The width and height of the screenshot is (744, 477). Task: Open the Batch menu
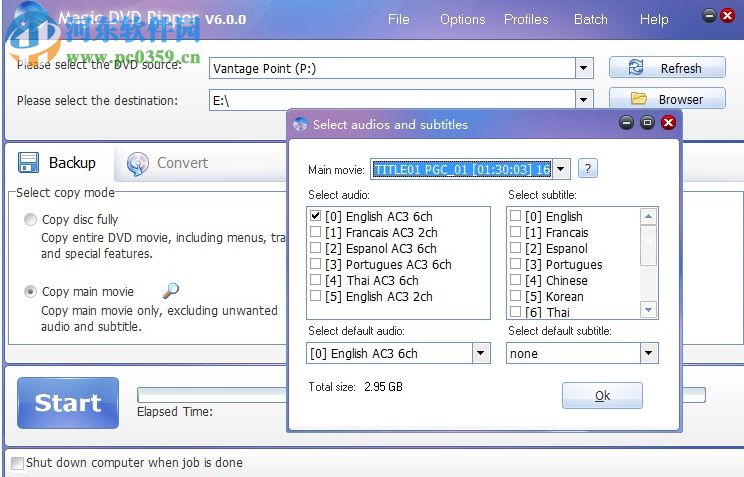(590, 19)
